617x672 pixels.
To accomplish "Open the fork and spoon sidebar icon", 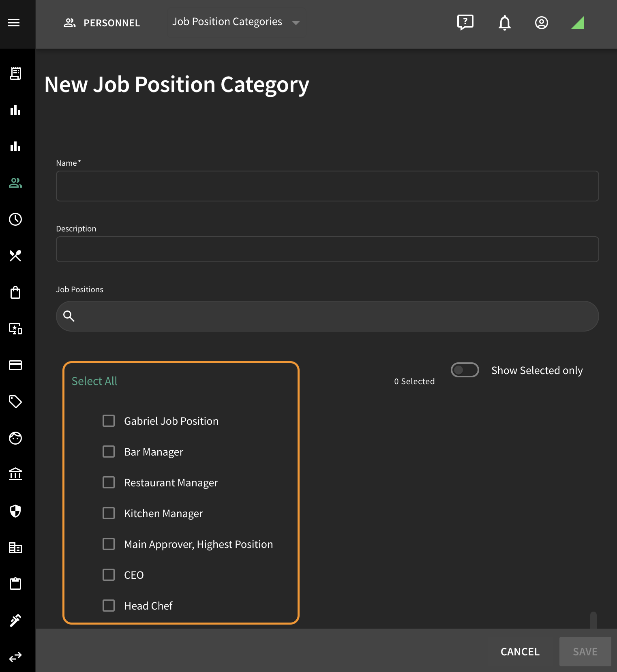I will click(x=15, y=256).
